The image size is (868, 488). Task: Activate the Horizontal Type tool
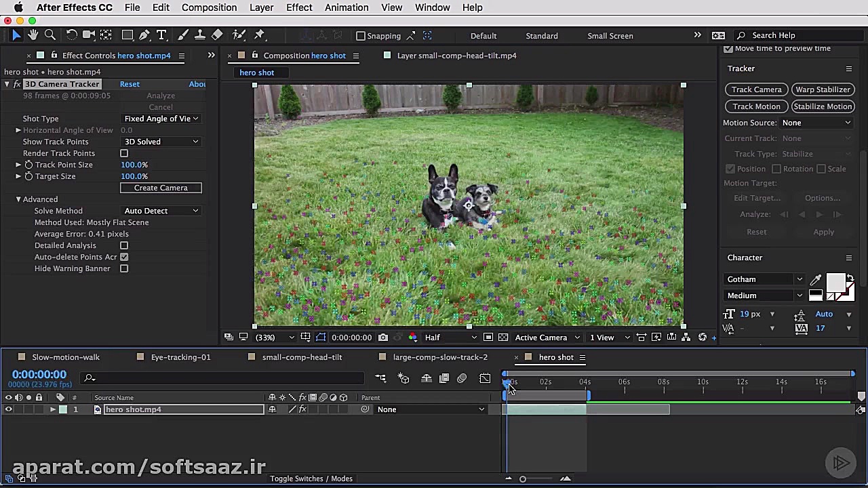click(161, 35)
